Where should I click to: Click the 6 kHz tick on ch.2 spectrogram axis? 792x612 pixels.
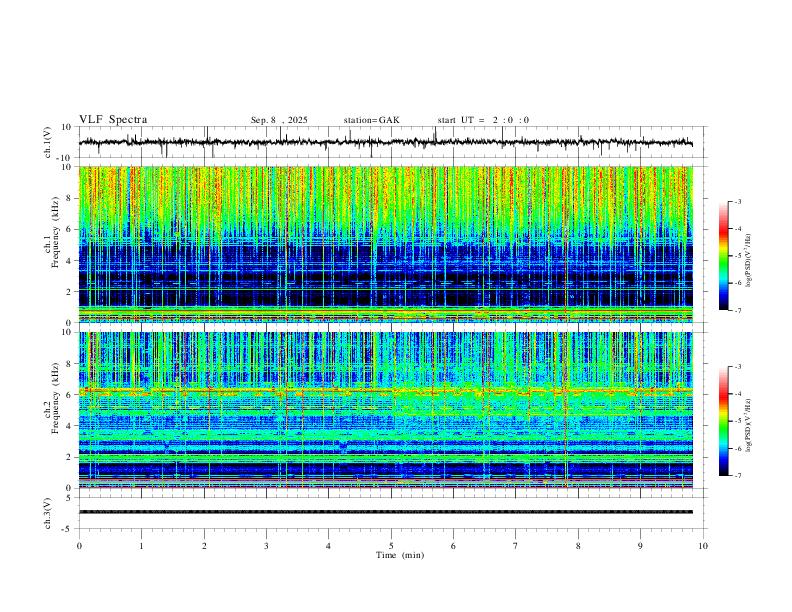[69, 395]
